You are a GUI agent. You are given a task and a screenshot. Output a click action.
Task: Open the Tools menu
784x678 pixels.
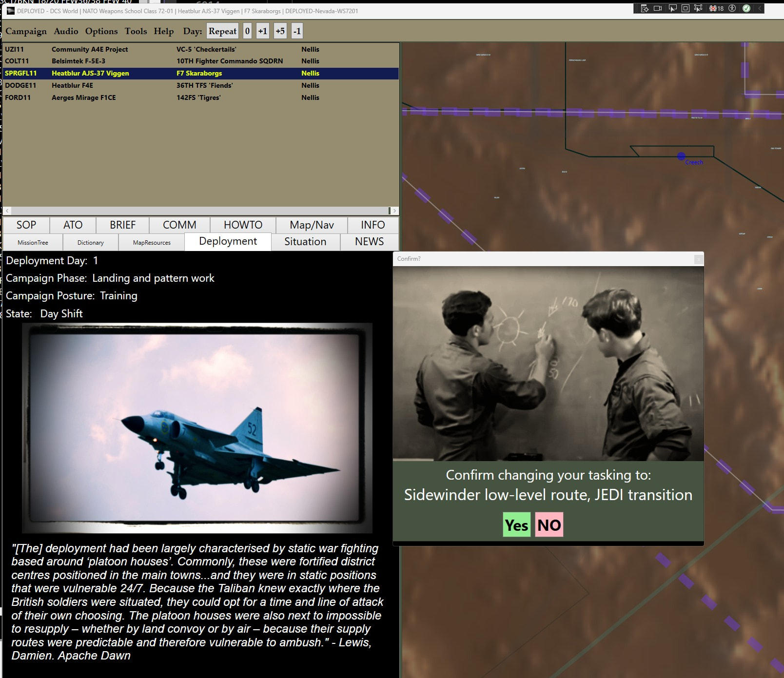click(x=136, y=31)
